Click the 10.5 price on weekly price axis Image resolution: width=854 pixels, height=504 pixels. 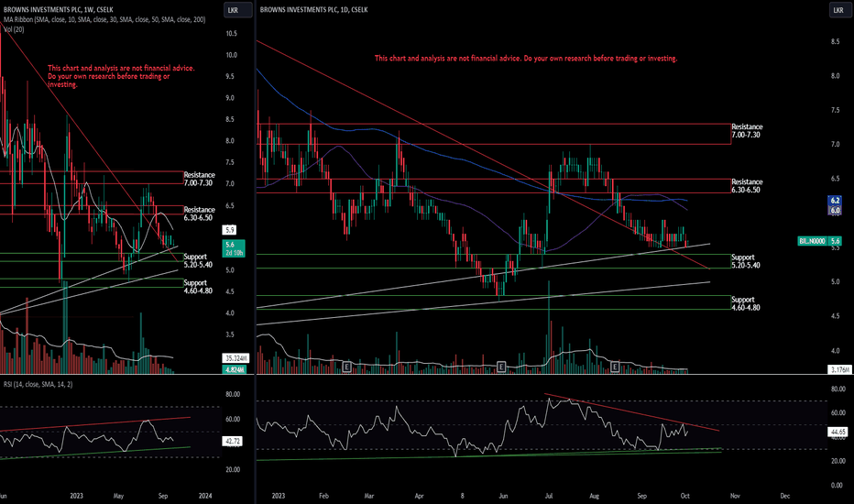click(x=232, y=34)
